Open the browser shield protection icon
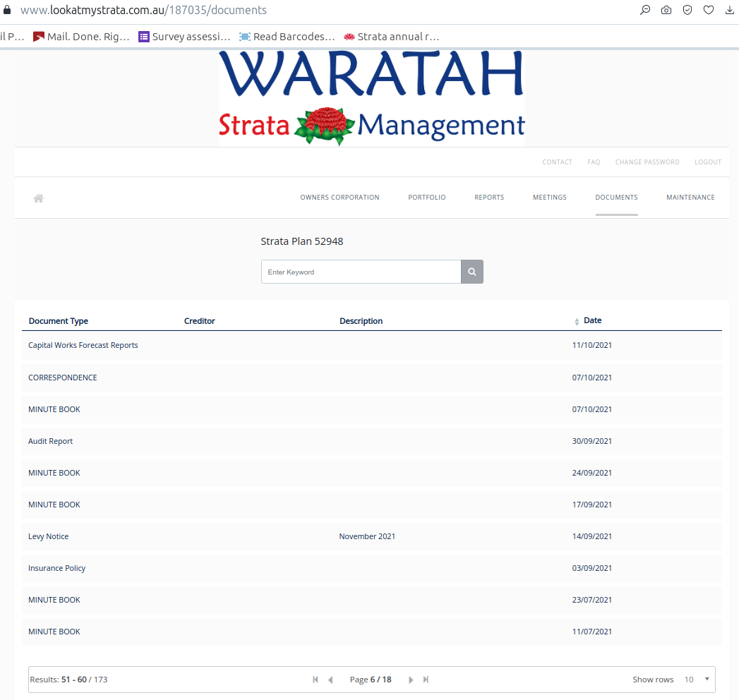The height and width of the screenshot is (700, 739). pyautogui.click(x=687, y=10)
